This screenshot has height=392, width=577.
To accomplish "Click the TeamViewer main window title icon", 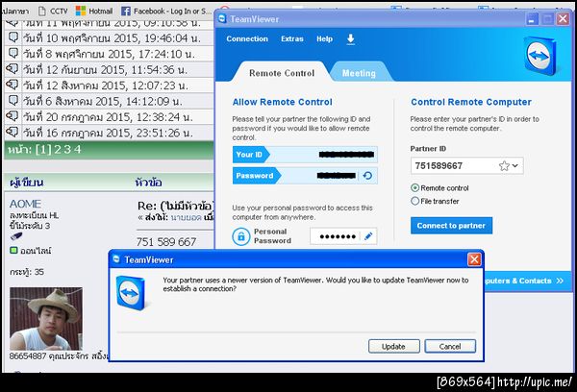I will [x=222, y=18].
